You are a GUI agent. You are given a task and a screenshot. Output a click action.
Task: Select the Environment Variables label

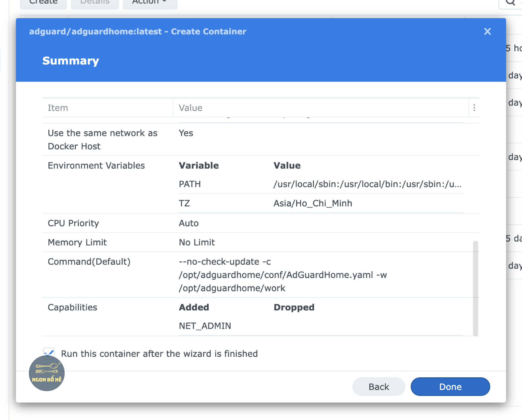click(96, 165)
